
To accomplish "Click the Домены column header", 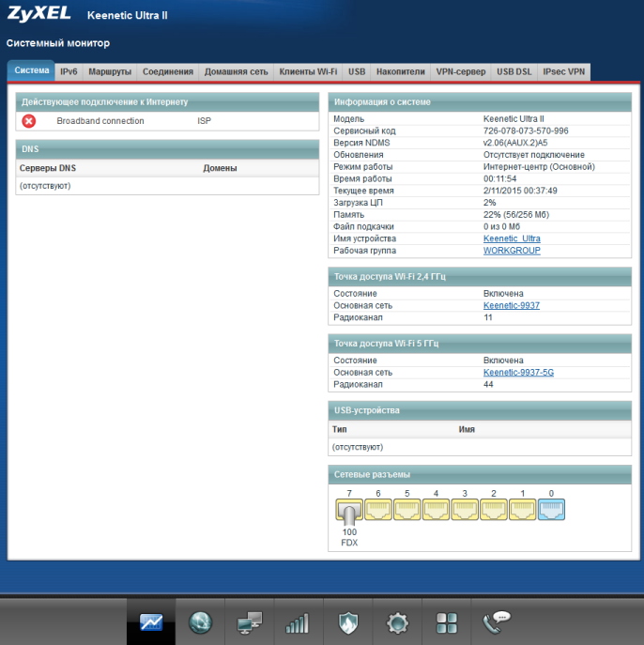I will click(220, 168).
